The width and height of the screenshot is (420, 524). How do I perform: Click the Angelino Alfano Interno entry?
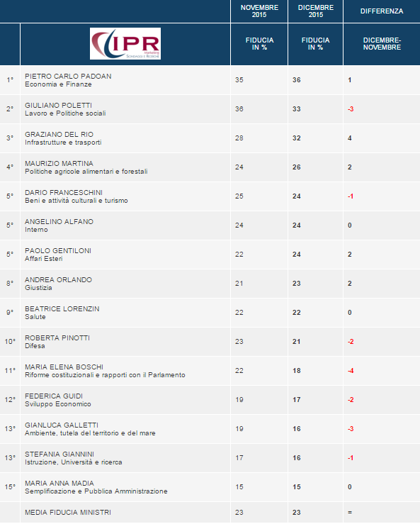pos(59,225)
